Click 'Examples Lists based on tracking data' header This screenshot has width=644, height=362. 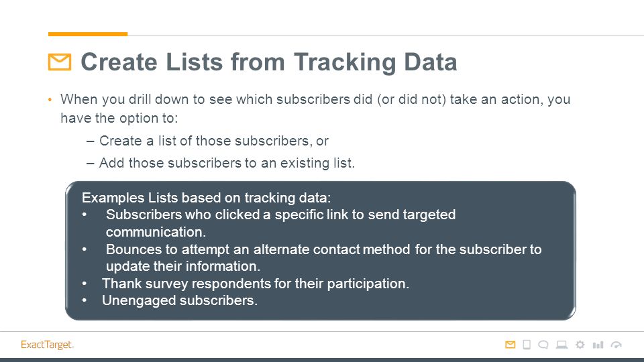coord(206,198)
